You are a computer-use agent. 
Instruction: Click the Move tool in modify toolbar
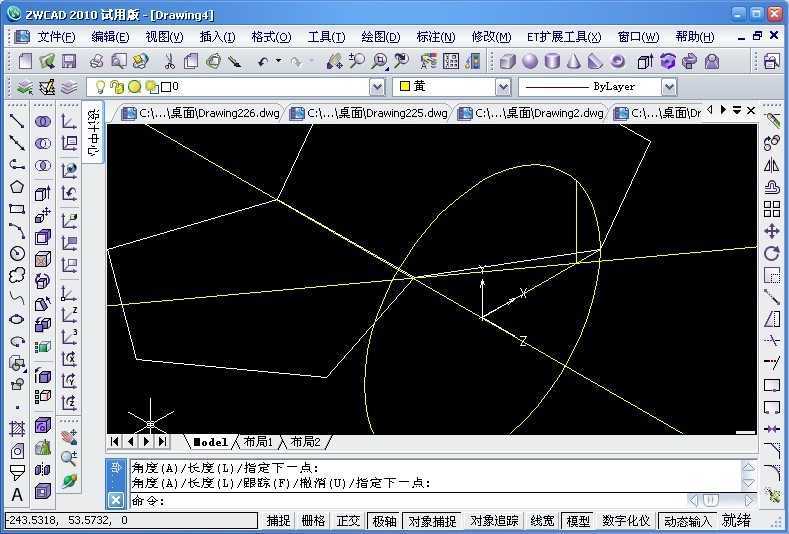[x=771, y=231]
